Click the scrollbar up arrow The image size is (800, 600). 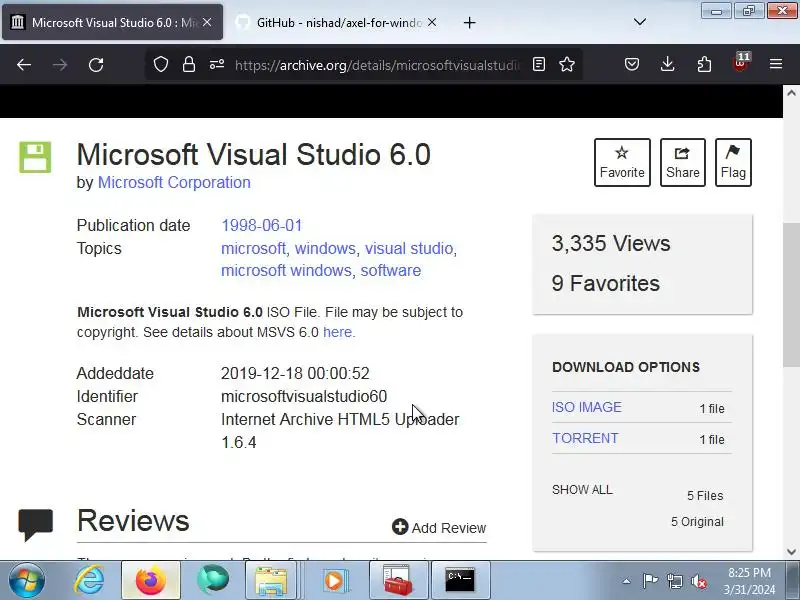tap(791, 93)
